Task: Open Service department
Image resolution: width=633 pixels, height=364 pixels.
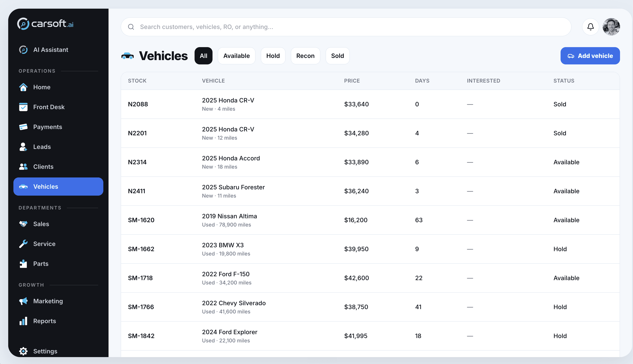Action: [58, 244]
